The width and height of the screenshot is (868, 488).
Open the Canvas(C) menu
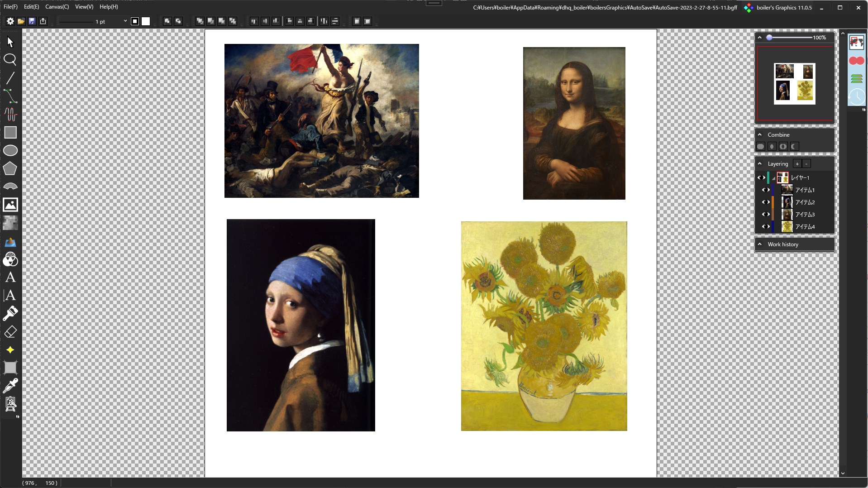pyautogui.click(x=57, y=6)
